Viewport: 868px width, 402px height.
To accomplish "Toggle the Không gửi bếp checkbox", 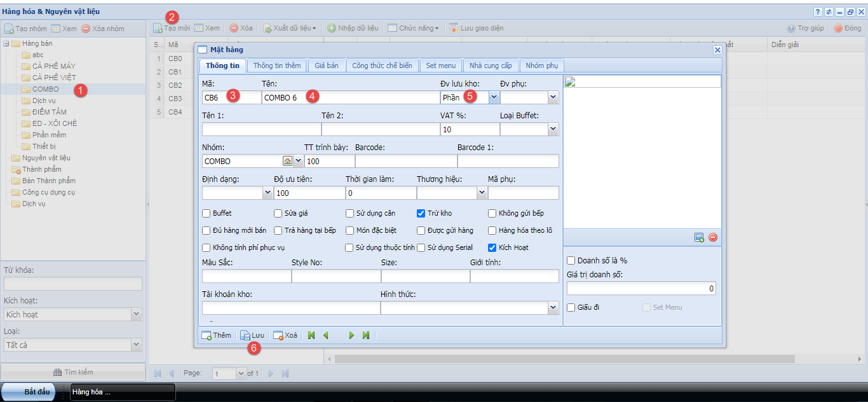I will click(492, 213).
